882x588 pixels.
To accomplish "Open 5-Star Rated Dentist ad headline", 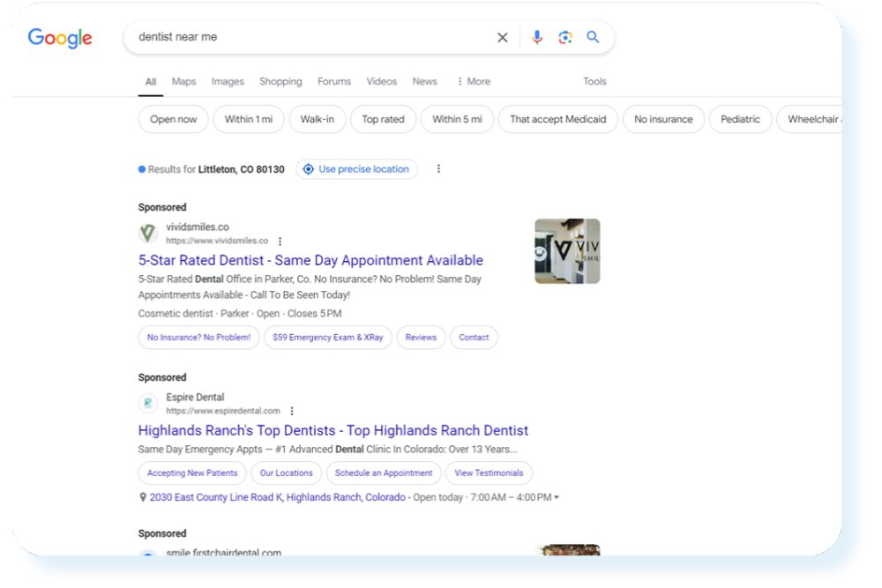I will 310,260.
